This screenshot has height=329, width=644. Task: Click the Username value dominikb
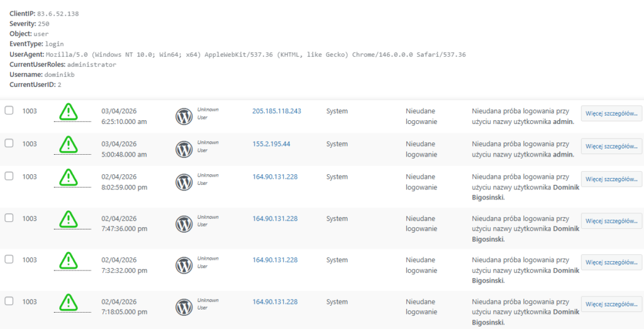click(x=60, y=75)
